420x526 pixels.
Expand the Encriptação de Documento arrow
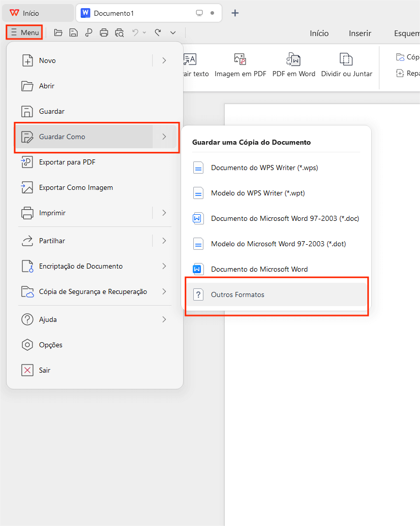click(x=164, y=267)
